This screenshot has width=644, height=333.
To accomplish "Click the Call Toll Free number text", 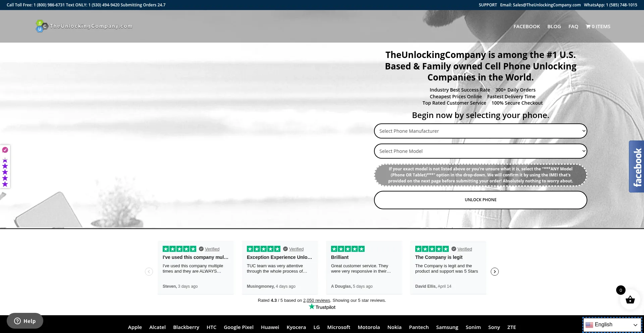I will point(36,5).
